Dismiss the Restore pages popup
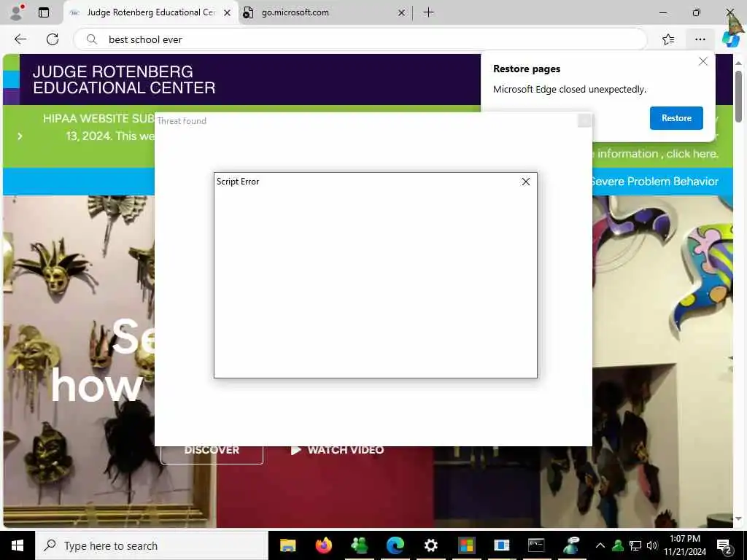 point(703,61)
